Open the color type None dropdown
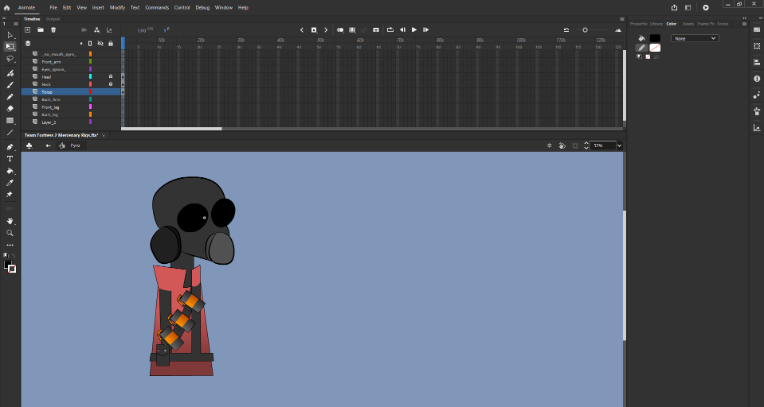Image resolution: width=764 pixels, height=407 pixels. pyautogui.click(x=695, y=38)
